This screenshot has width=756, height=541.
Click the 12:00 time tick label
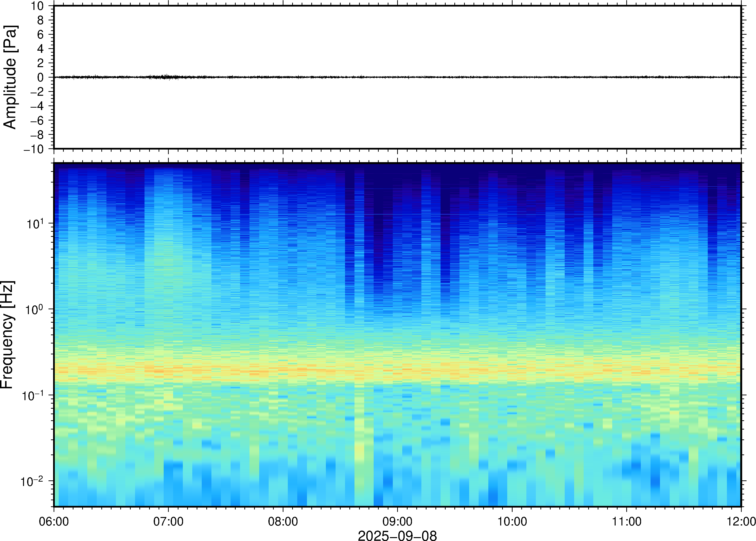coord(741,521)
